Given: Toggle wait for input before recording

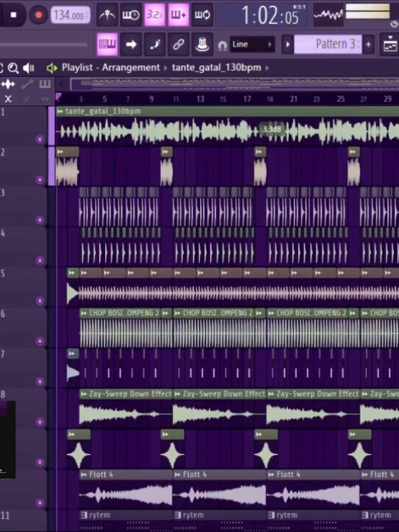Looking at the screenshot, I should (131, 15).
